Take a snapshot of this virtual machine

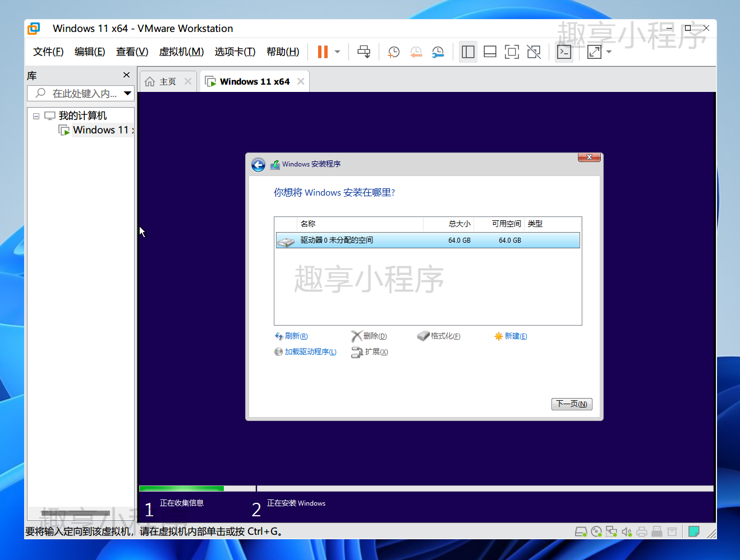click(394, 52)
